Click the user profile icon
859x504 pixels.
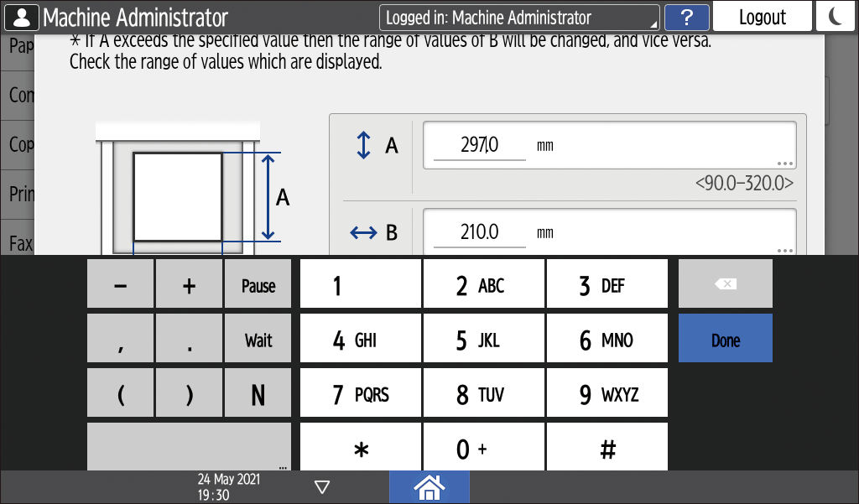(x=21, y=17)
